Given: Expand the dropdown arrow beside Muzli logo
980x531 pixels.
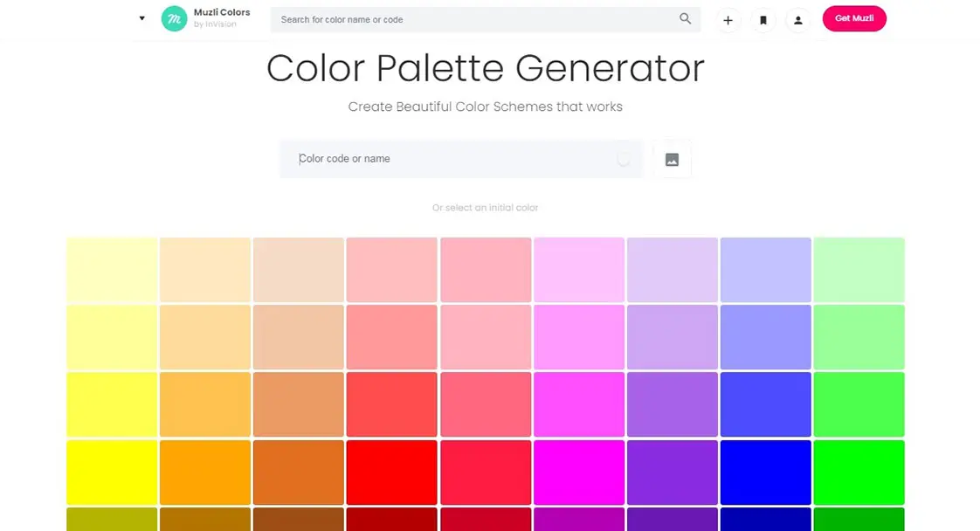Looking at the screenshot, I should [x=141, y=18].
